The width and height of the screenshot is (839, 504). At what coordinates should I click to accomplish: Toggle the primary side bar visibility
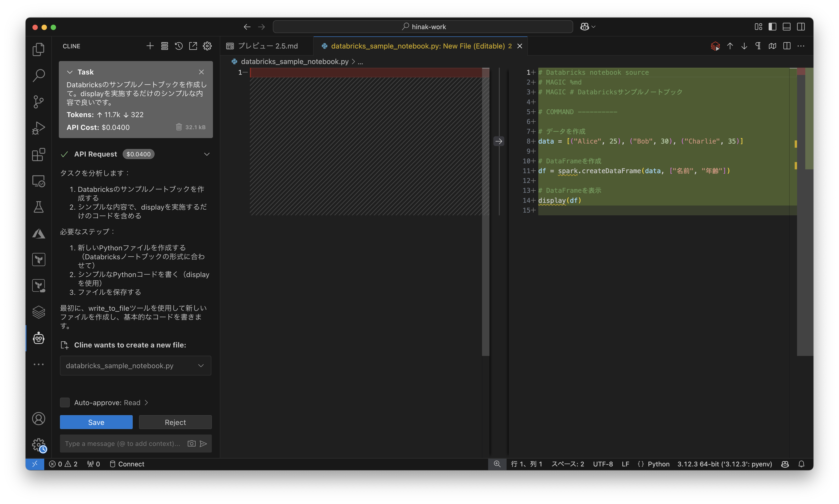(772, 26)
